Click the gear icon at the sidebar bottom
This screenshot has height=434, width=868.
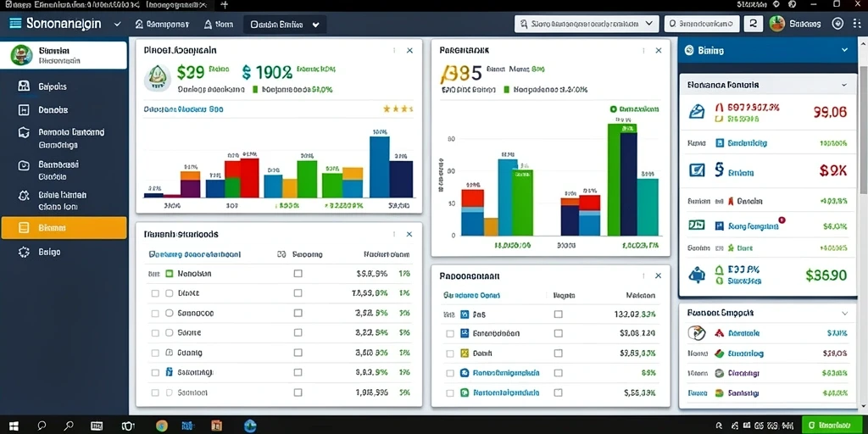click(24, 252)
